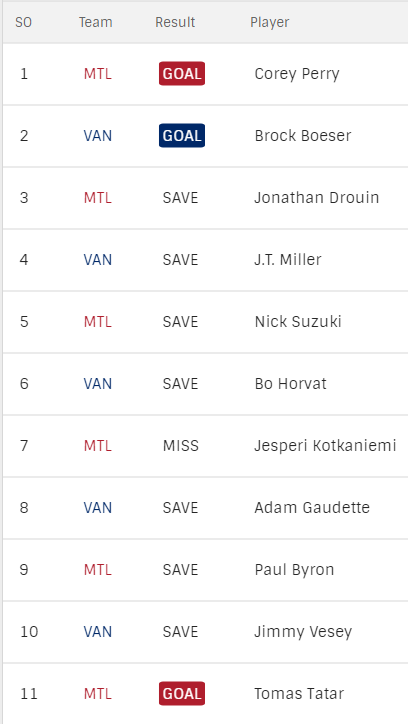Open Brock Boeser player link
The width and height of the screenshot is (408, 724).
click(303, 136)
